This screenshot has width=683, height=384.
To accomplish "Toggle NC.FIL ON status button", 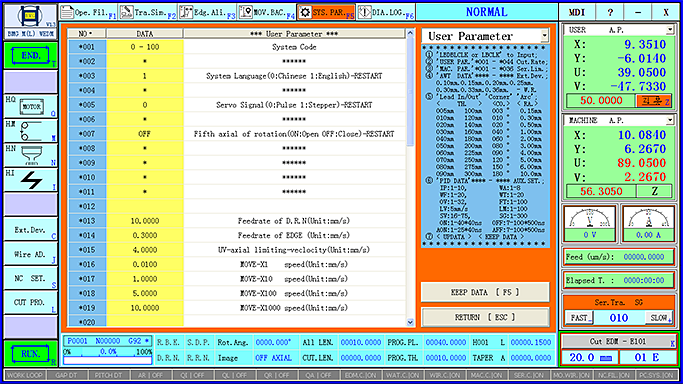I will pos(613,375).
